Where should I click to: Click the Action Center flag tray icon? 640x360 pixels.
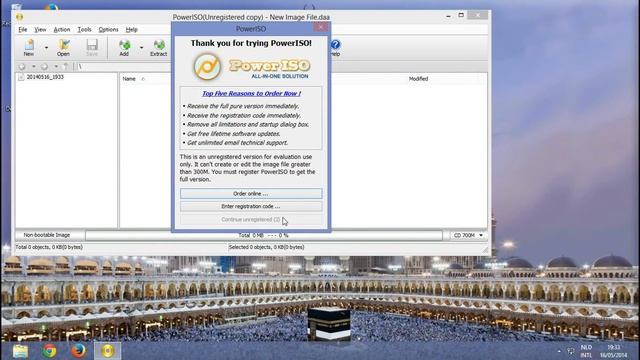[x=571, y=351]
